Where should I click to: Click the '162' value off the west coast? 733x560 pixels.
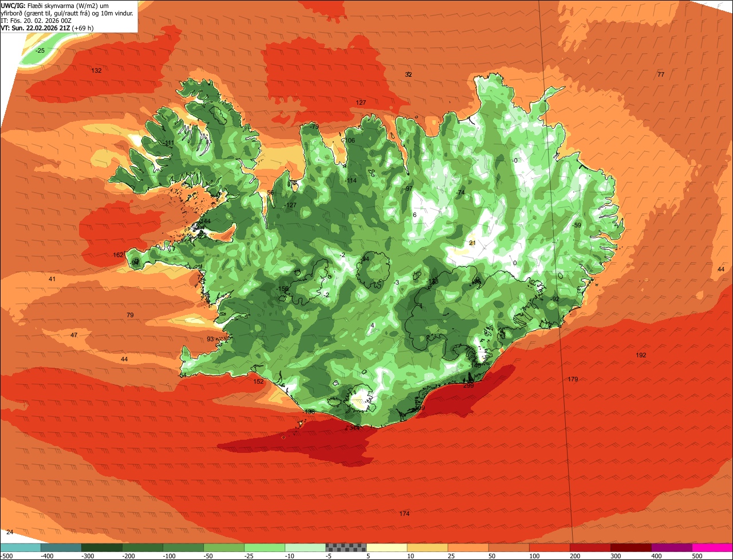119,255
